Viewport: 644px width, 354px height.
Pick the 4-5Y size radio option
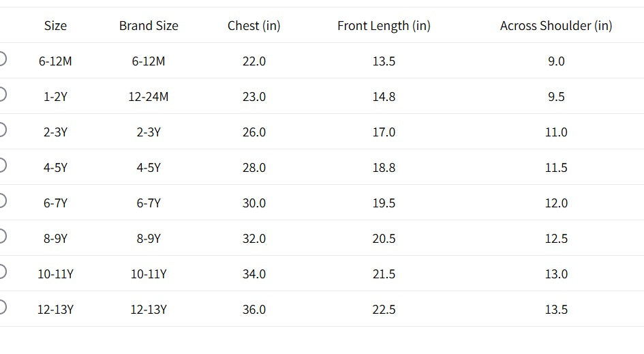click(1, 165)
